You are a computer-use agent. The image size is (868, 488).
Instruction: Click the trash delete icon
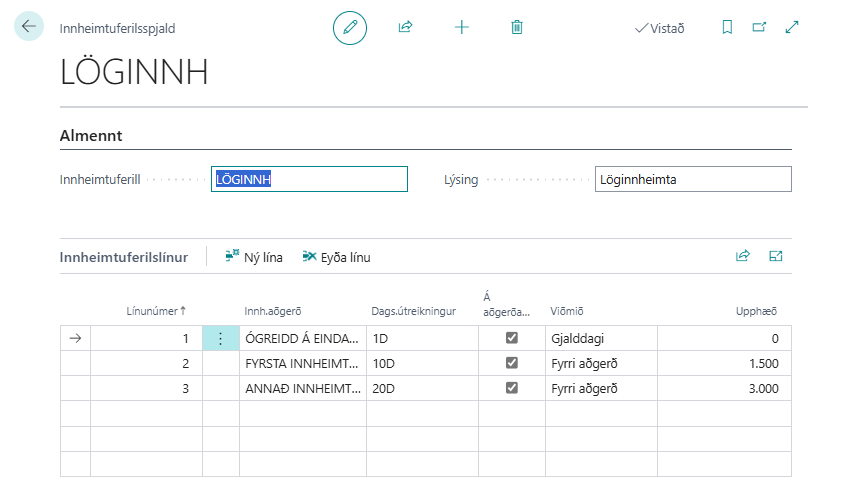517,28
